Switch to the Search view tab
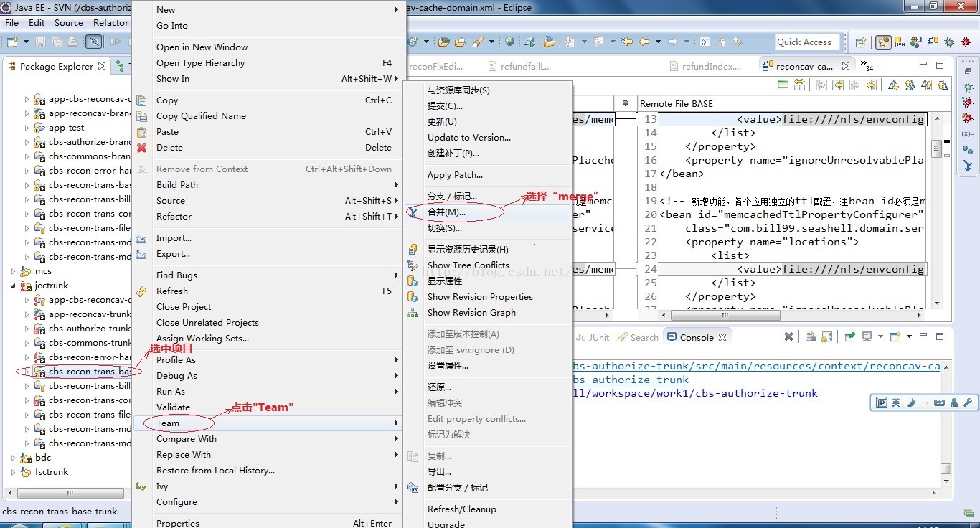 [x=637, y=337]
